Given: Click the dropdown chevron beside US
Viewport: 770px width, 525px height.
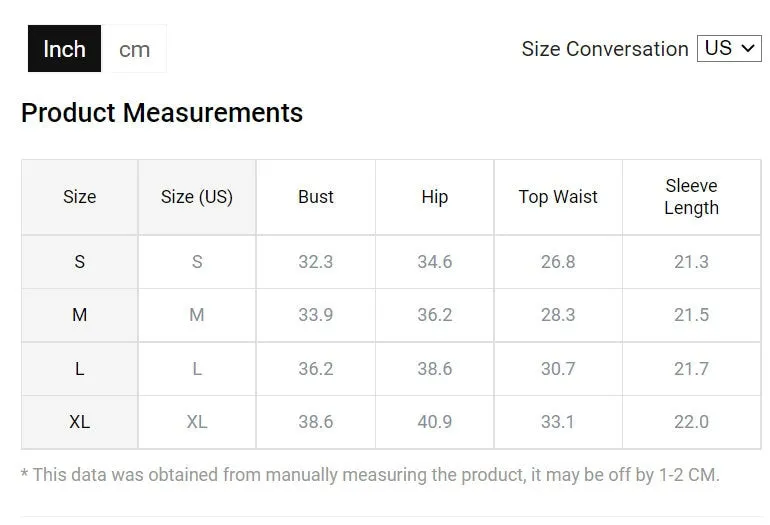Looking at the screenshot, I should tap(748, 48).
